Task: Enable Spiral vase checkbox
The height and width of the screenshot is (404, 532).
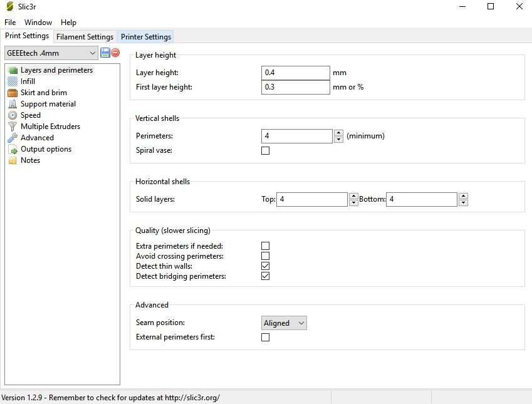Action: pos(265,150)
